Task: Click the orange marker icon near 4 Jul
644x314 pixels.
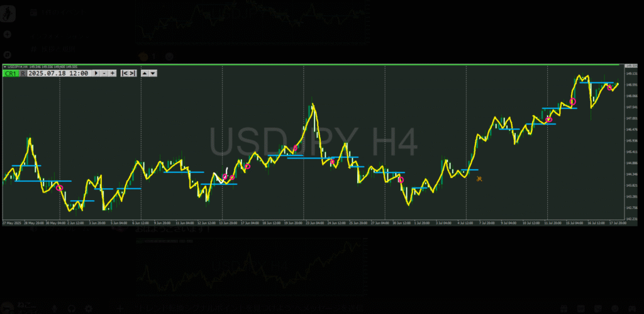Action: click(479, 178)
